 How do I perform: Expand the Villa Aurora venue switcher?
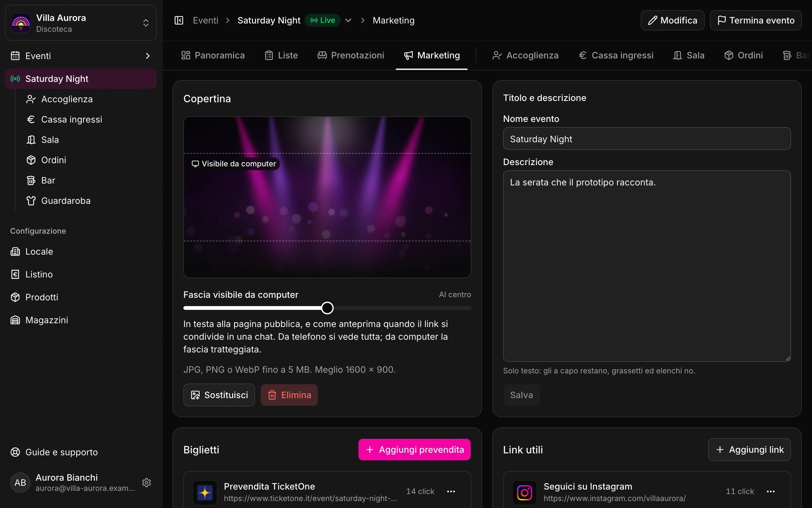pos(146,23)
